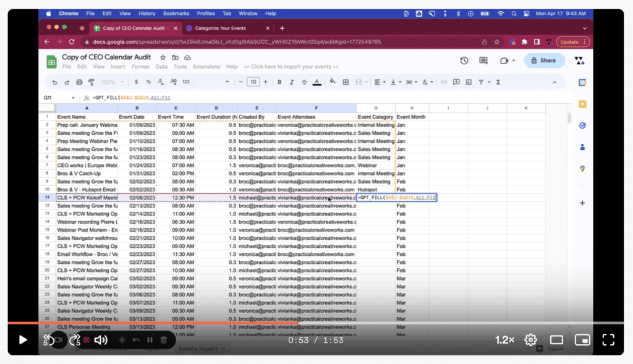The width and height of the screenshot is (633, 364).
Task: Click the Meet camera icon
Action: [504, 61]
